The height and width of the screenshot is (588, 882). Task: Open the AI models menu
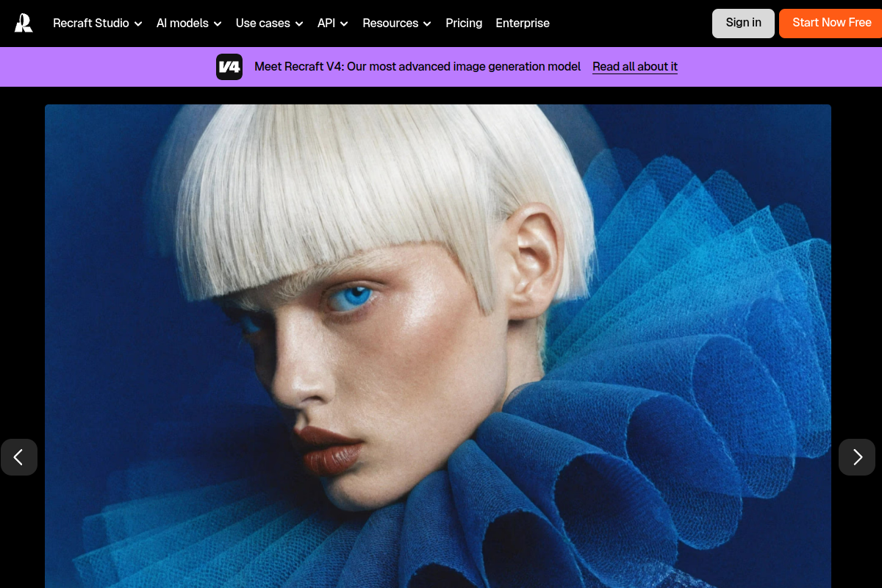coord(182,24)
